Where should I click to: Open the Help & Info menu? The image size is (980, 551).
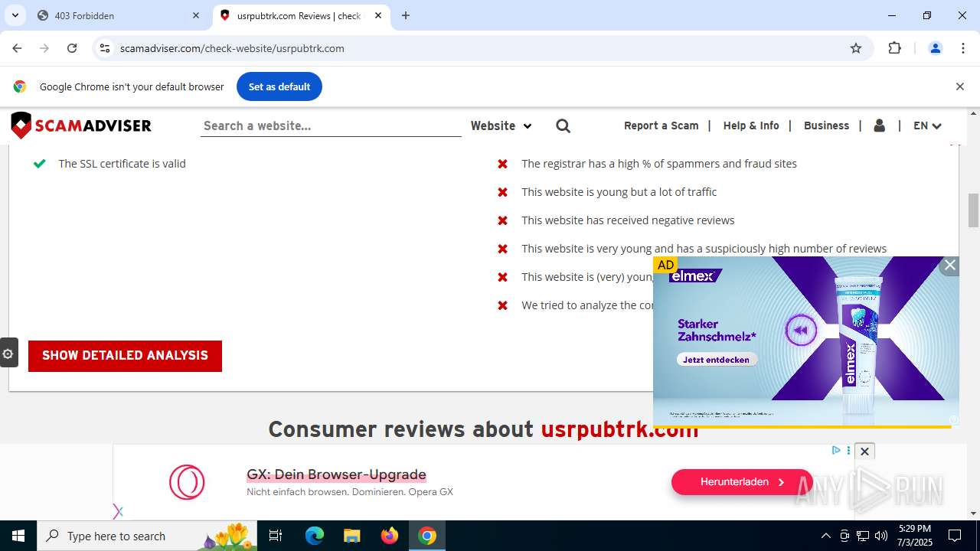point(751,126)
